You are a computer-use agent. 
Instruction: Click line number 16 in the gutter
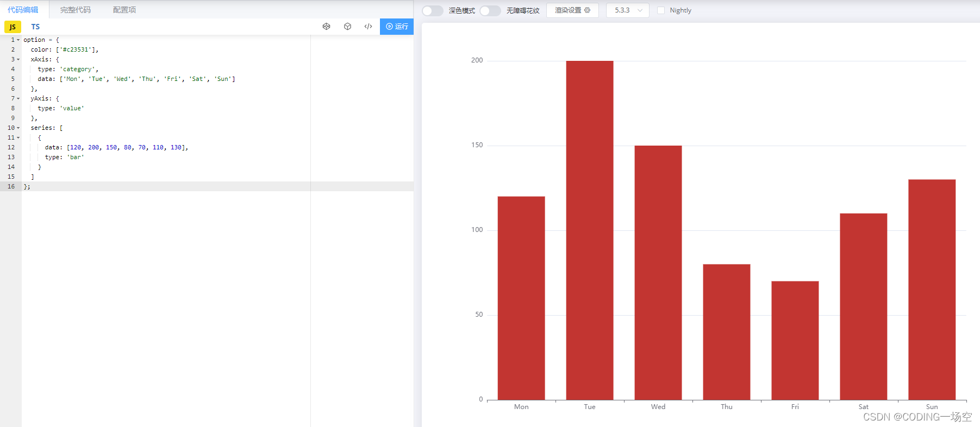pyautogui.click(x=11, y=186)
